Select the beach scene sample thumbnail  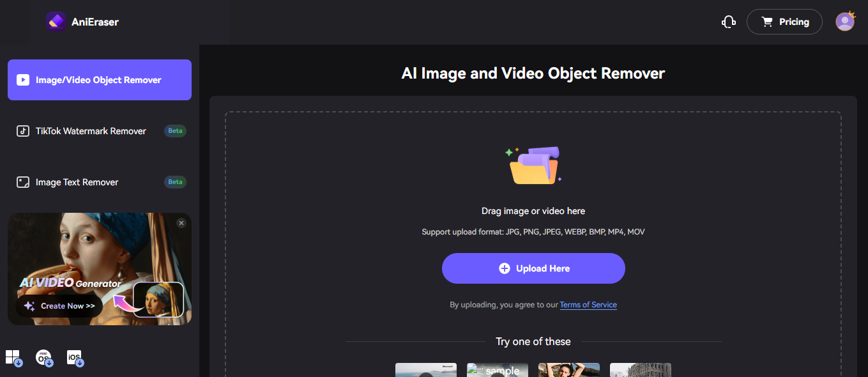425,371
